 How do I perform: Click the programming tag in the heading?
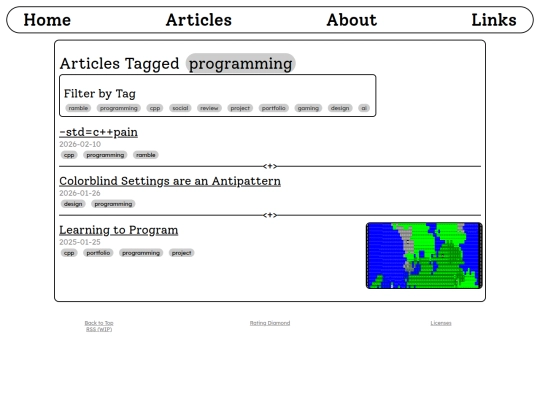coord(241,63)
